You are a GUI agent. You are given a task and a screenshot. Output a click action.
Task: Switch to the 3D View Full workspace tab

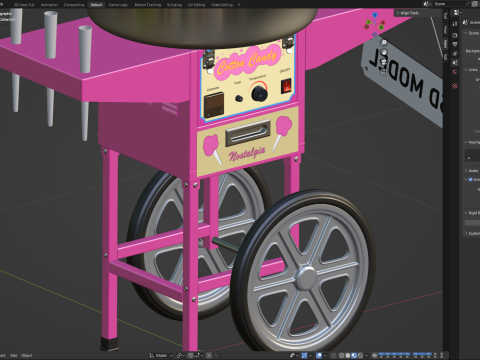coord(24,5)
